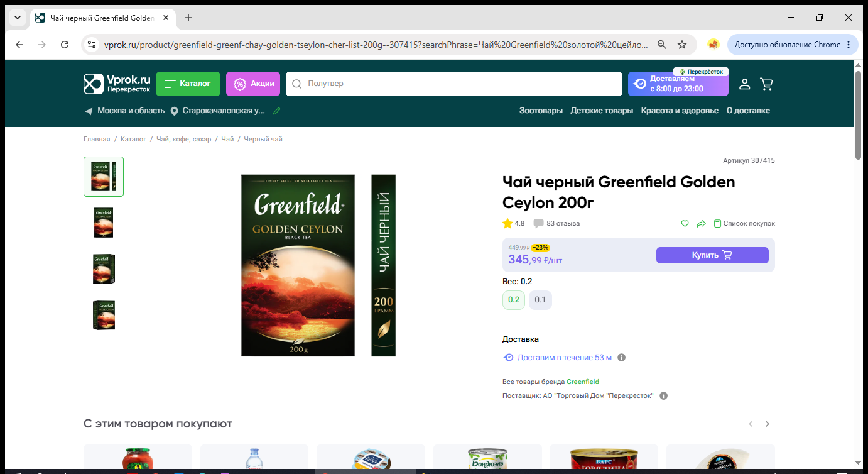Image resolution: width=868 pixels, height=474 pixels.
Task: Select the third product thumbnail
Action: point(104,269)
